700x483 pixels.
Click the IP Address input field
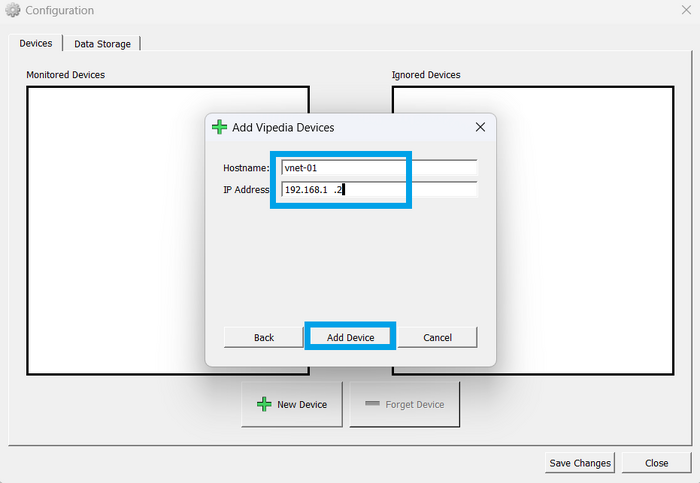pyautogui.click(x=379, y=189)
